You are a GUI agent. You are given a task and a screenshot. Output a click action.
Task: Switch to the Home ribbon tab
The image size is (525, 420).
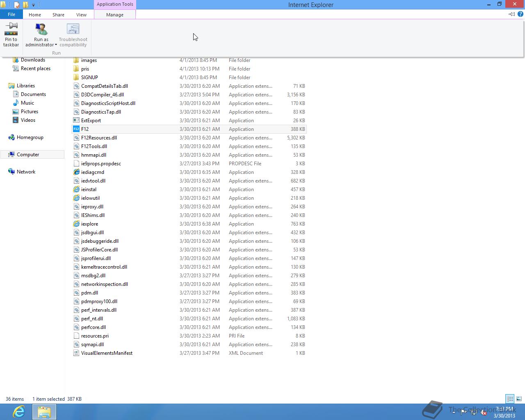[x=35, y=14]
